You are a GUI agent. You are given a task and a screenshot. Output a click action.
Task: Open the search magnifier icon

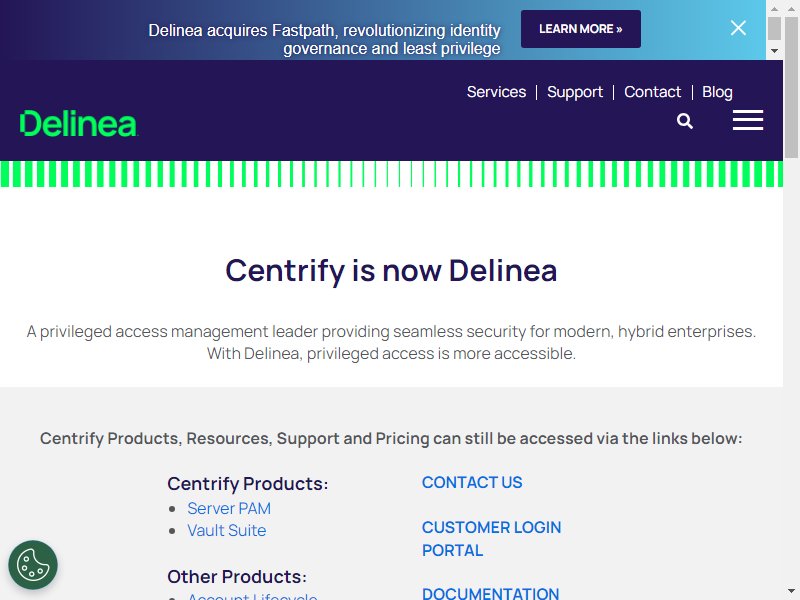coord(685,121)
